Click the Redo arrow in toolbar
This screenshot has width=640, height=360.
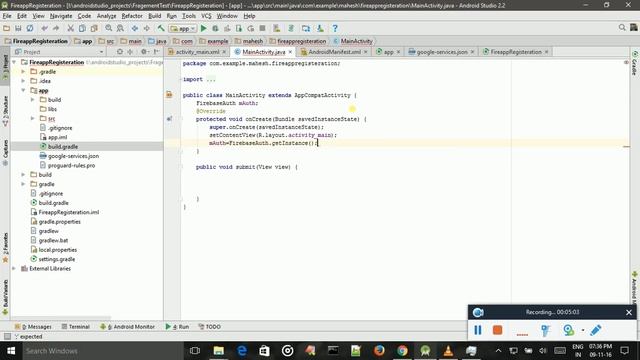[56, 28]
